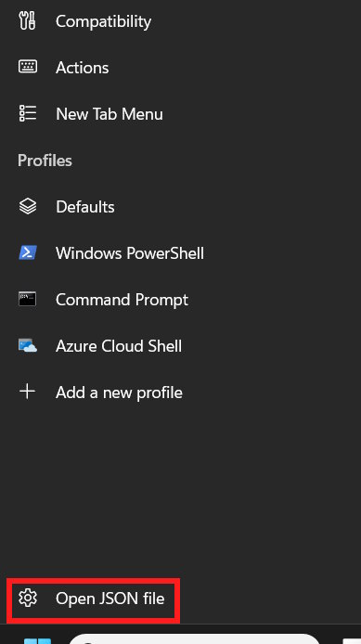
Task: Click the New Tab Menu list icon
Action: pyautogui.click(x=28, y=113)
